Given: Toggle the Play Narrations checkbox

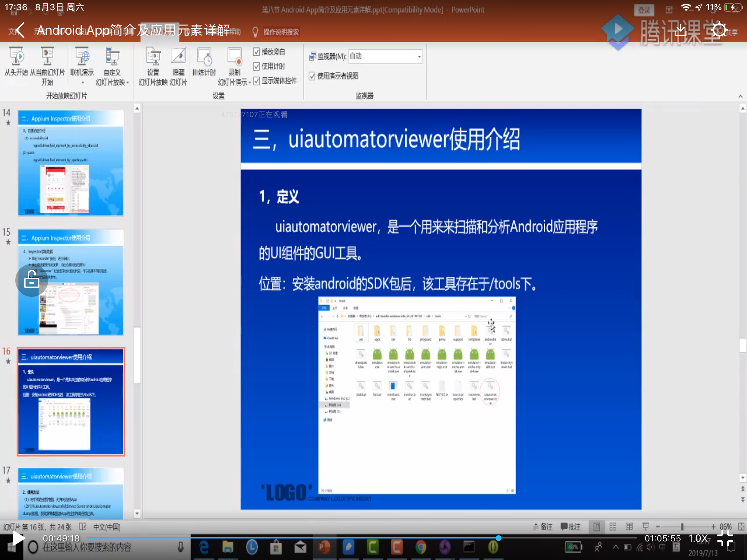Looking at the screenshot, I should (x=256, y=52).
